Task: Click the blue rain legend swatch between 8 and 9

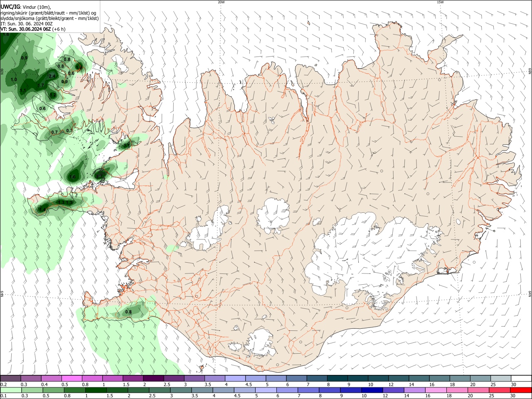Action: pyautogui.click(x=329, y=390)
